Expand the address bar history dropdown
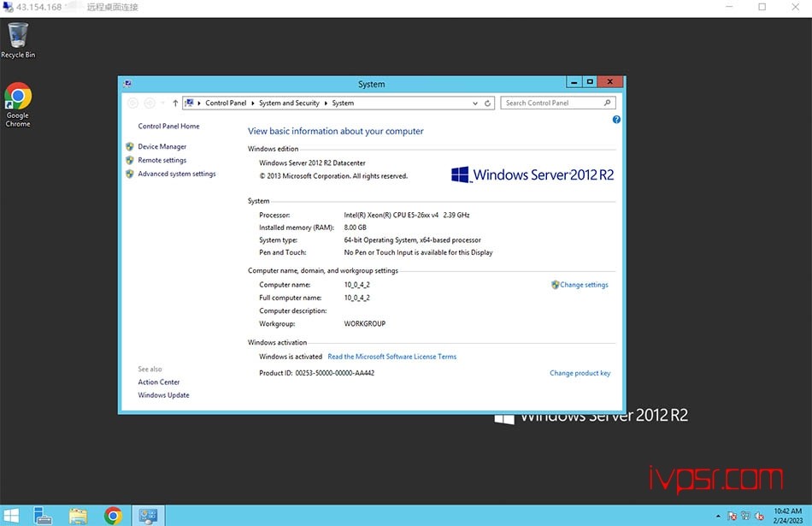The image size is (812, 526). click(x=475, y=103)
